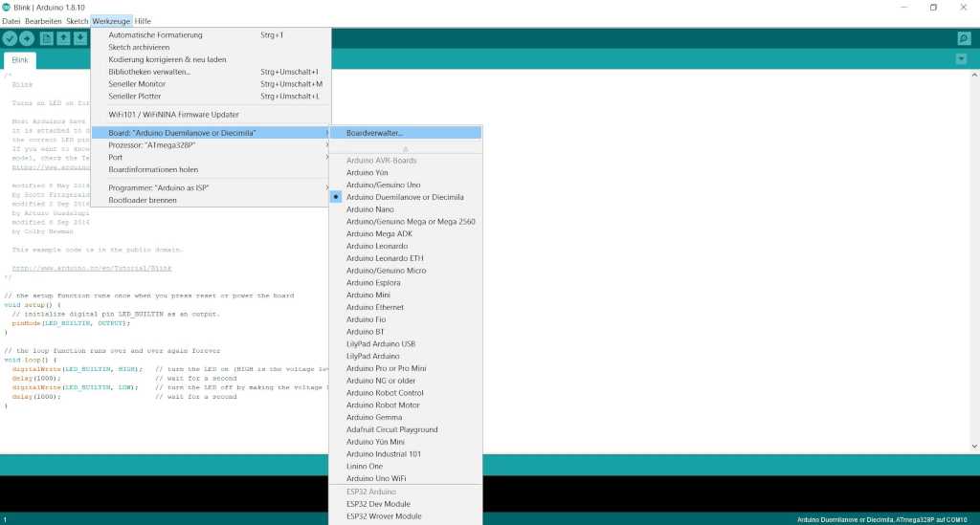
Task: Select Arduino Leonardo board
Action: click(x=406, y=246)
